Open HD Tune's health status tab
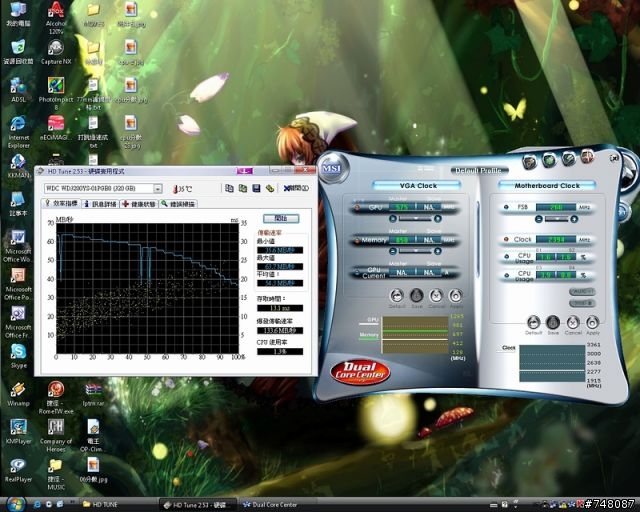This screenshot has height=512, width=640. [x=139, y=204]
